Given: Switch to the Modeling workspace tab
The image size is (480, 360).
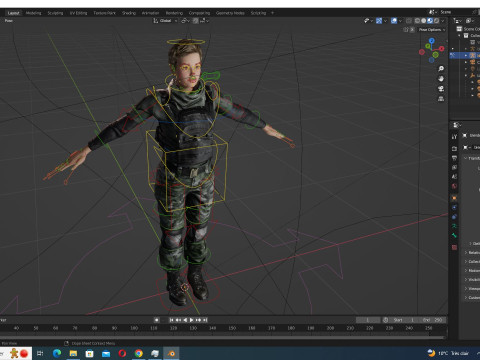Looking at the screenshot, I should point(33,13).
